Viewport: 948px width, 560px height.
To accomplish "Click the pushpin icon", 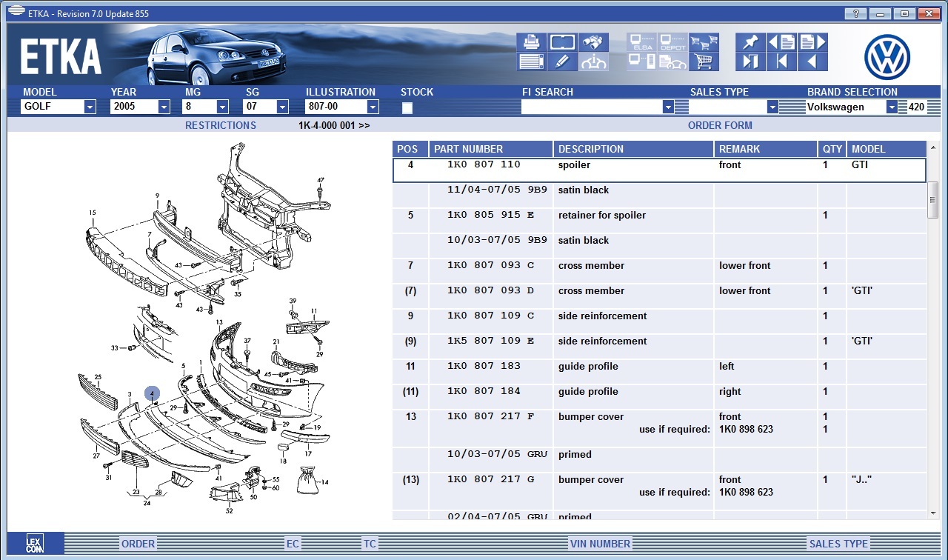I will 750,42.
